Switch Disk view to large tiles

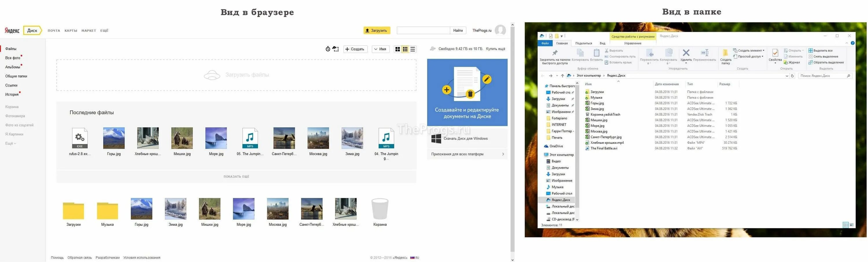(398, 49)
